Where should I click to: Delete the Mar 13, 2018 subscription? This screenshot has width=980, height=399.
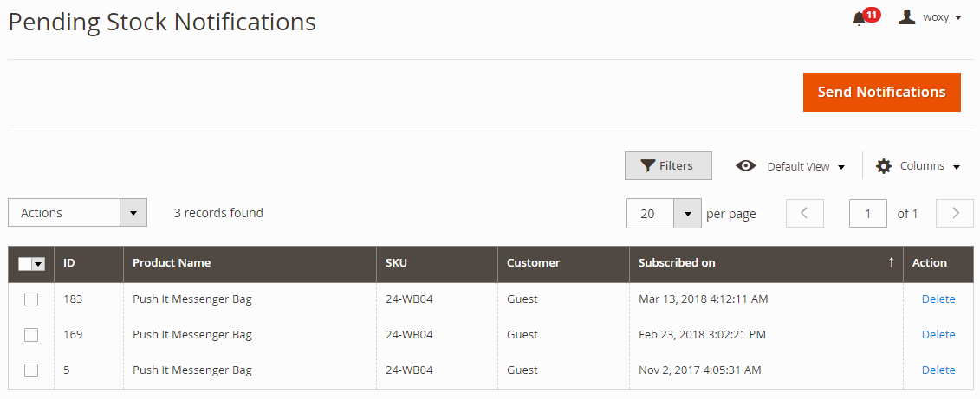[x=938, y=299]
